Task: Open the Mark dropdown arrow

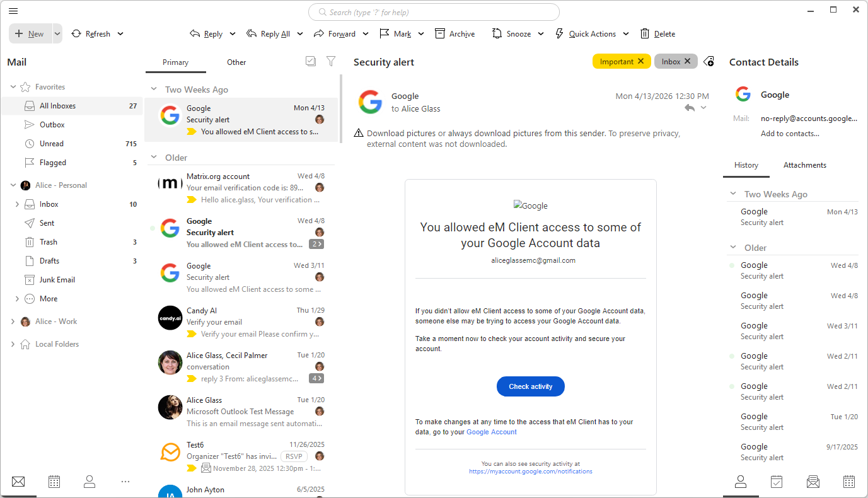Action: (421, 34)
